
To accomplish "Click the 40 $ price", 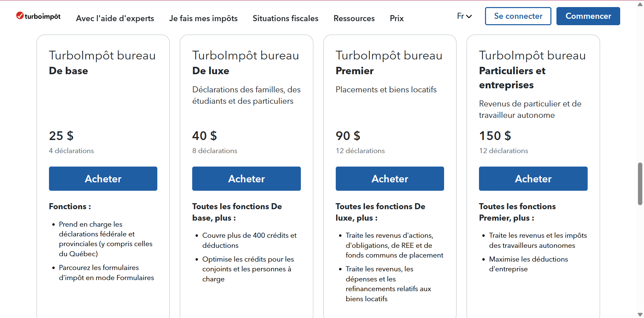I will tap(205, 136).
